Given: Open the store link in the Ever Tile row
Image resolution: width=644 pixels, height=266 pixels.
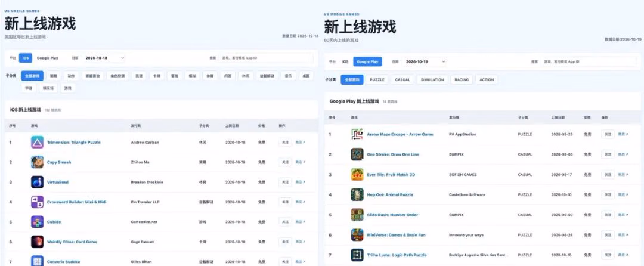Looking at the screenshot, I should point(623,175).
